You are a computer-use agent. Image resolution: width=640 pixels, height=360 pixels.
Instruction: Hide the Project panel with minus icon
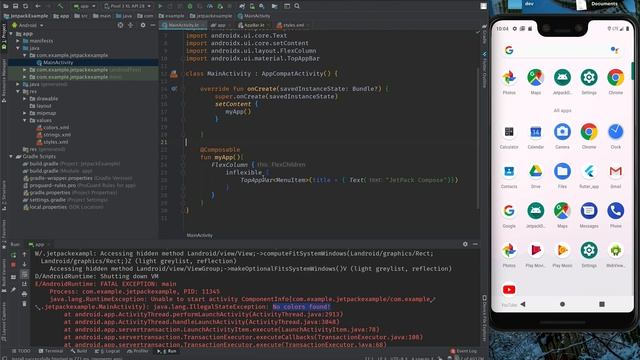[153, 25]
